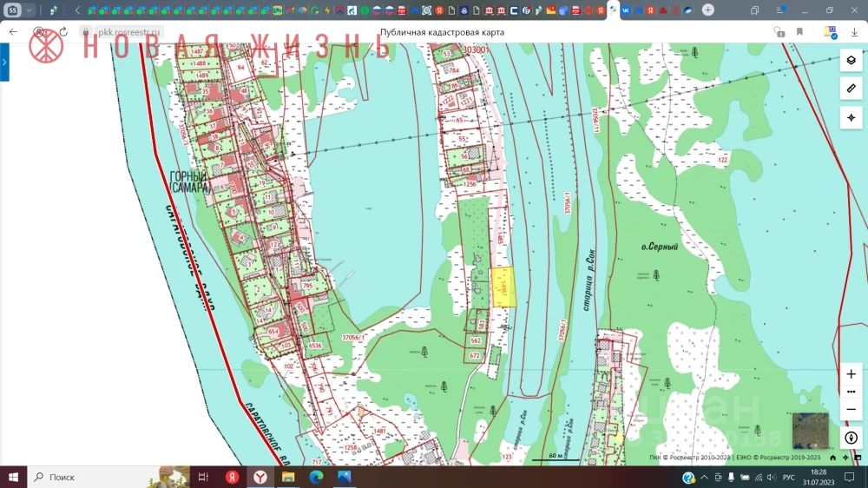Click the locate-me crosshair button

(851, 117)
